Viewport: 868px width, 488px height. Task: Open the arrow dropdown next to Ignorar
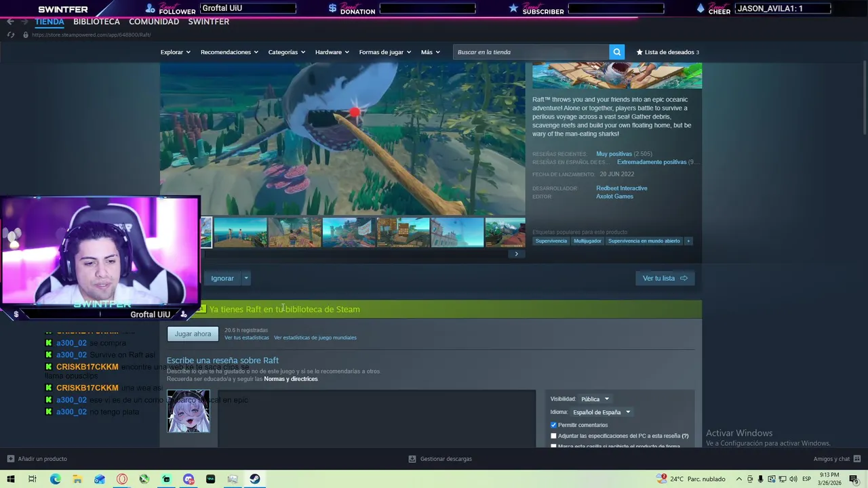coord(246,278)
